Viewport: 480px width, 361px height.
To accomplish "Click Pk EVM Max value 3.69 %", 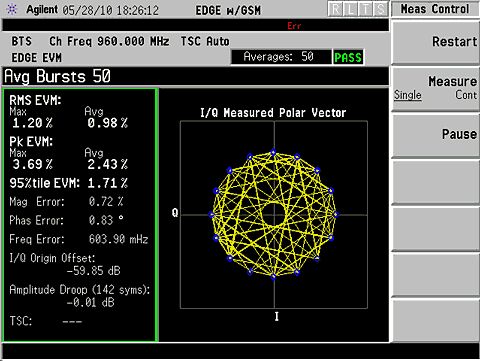I will (x=33, y=164).
